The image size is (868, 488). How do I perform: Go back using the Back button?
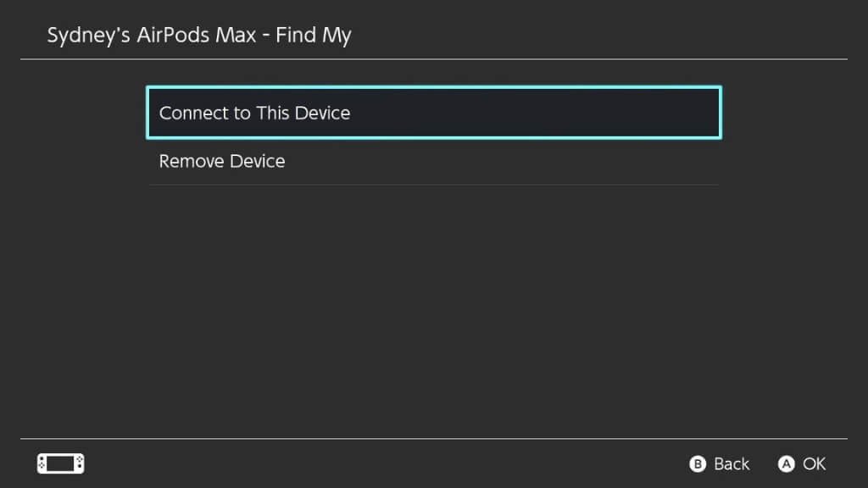point(720,463)
